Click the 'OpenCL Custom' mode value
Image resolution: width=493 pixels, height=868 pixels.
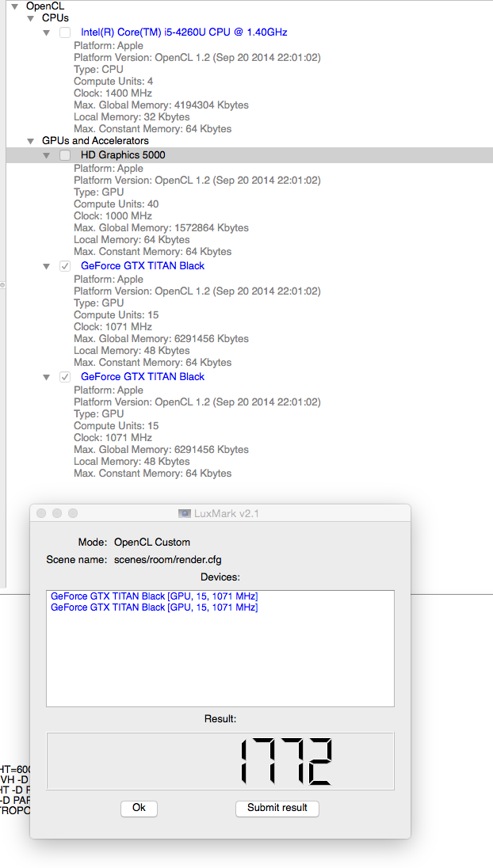click(x=151, y=542)
